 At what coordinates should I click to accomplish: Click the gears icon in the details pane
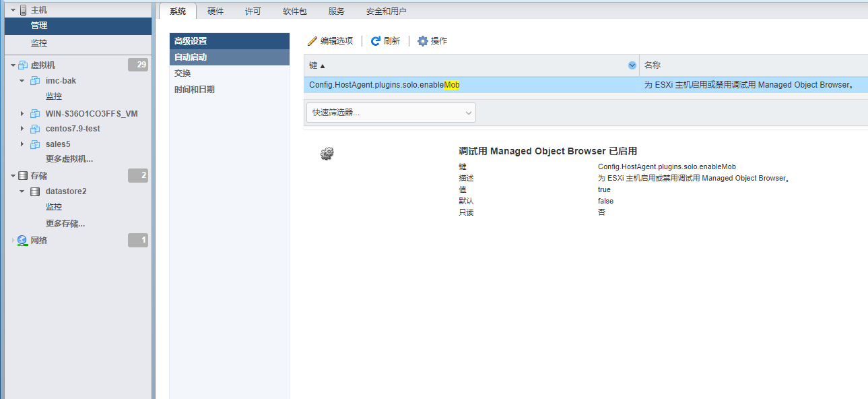point(327,154)
